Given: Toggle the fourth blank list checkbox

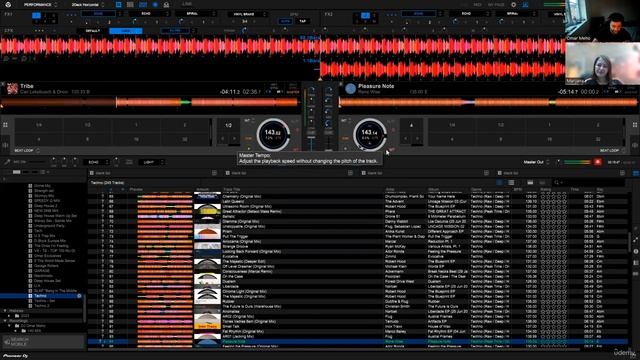Looking at the screenshot, I should tap(500, 173).
